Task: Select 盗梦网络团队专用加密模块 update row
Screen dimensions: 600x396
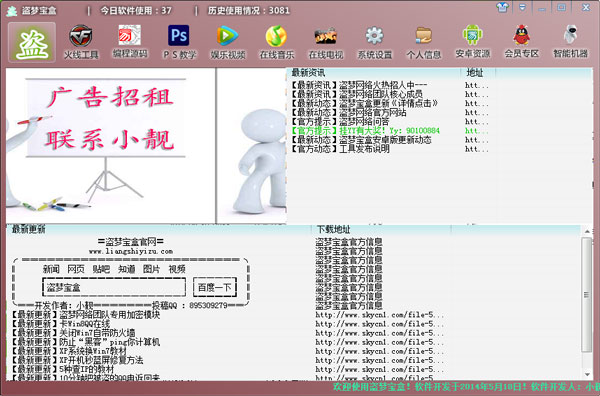Action: click(x=86, y=315)
